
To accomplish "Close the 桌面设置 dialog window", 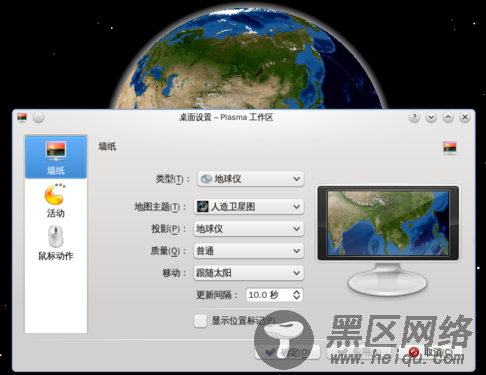I will [x=465, y=117].
